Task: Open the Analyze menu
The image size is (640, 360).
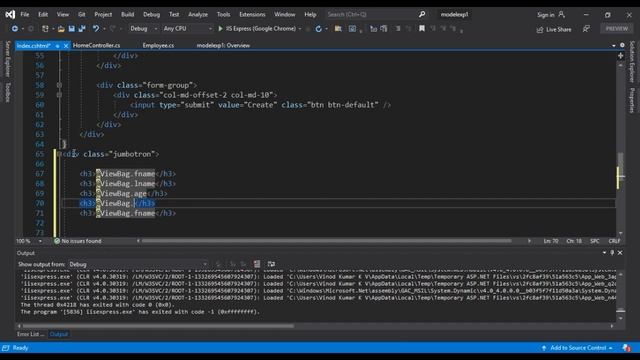Action: click(198, 14)
